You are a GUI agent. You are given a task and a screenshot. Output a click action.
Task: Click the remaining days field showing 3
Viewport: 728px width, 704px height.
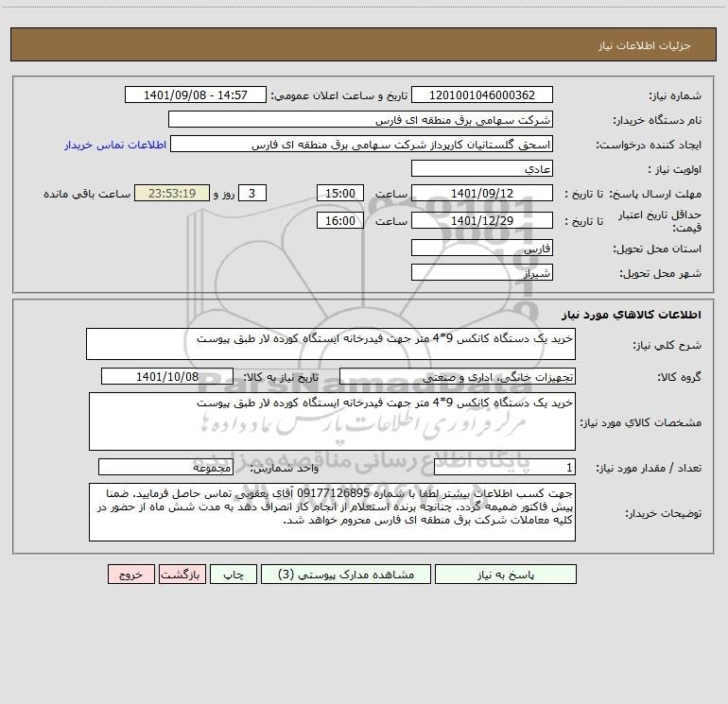tap(252, 194)
